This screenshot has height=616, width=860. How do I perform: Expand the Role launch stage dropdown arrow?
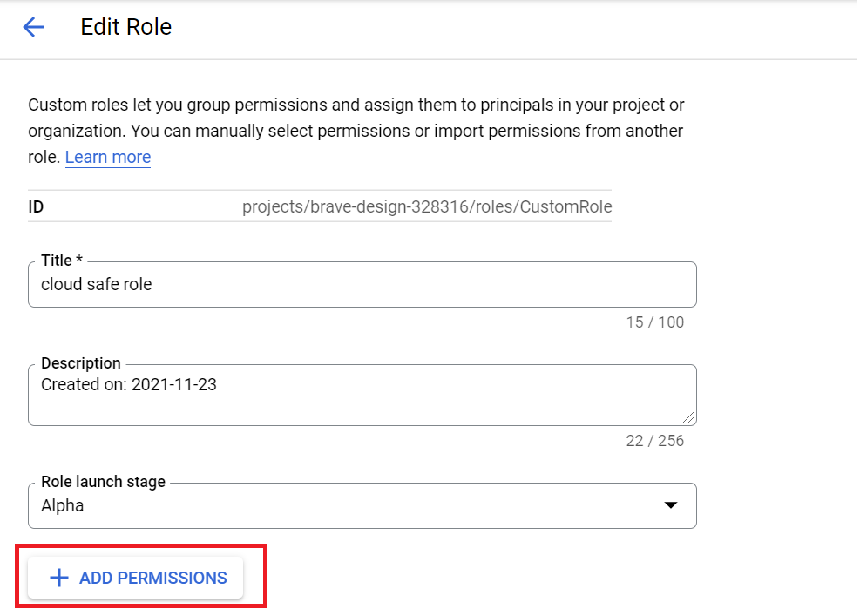coord(671,505)
